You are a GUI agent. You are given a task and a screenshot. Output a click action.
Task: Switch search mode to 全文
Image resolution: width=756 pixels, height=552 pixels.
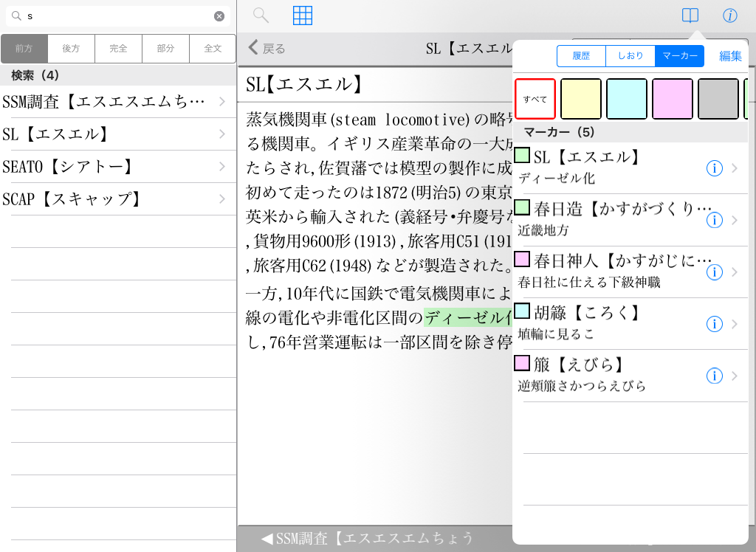point(213,49)
